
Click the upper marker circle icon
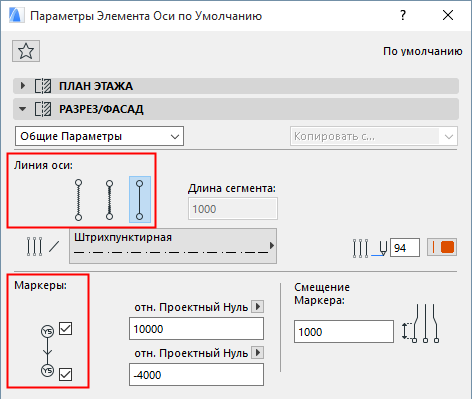click(47, 331)
